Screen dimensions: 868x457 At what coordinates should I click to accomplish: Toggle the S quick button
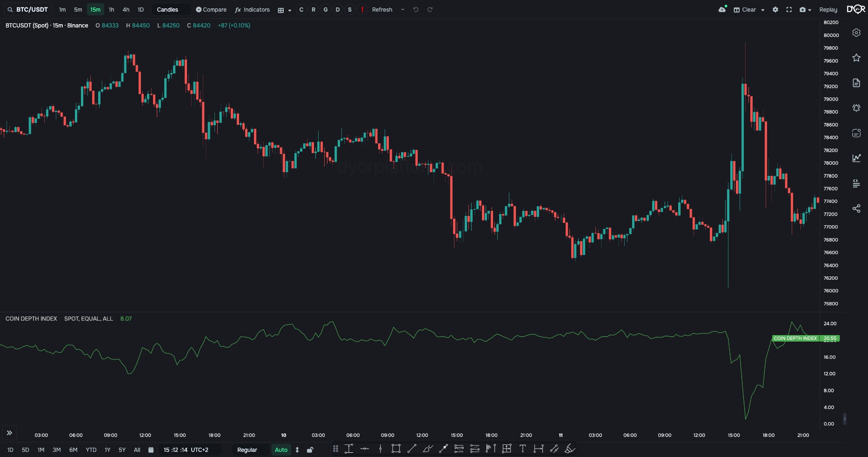(x=350, y=9)
